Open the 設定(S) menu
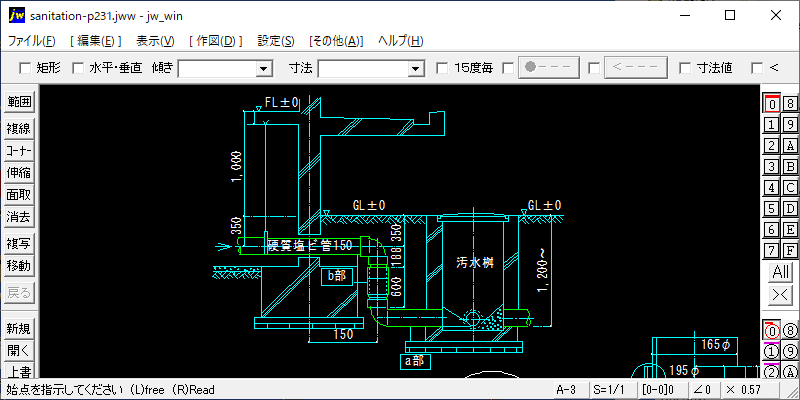Image resolution: width=800 pixels, height=400 pixels. [x=276, y=41]
